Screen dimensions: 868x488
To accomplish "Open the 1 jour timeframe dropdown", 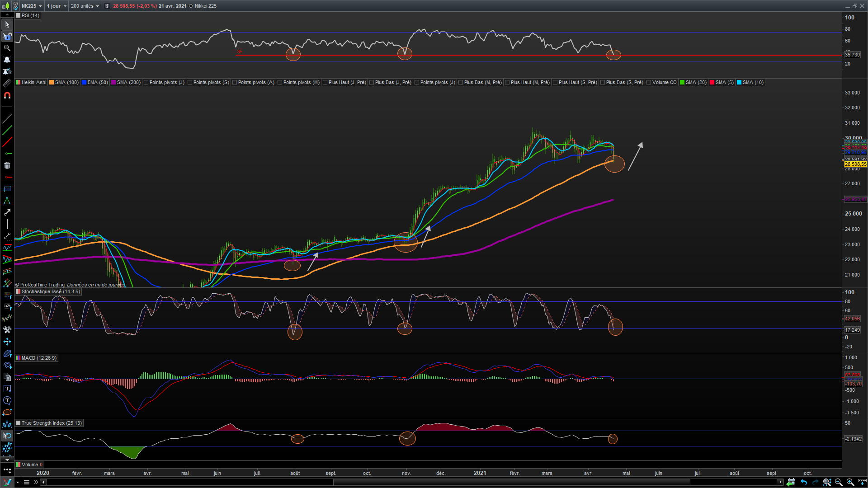I will [x=57, y=6].
